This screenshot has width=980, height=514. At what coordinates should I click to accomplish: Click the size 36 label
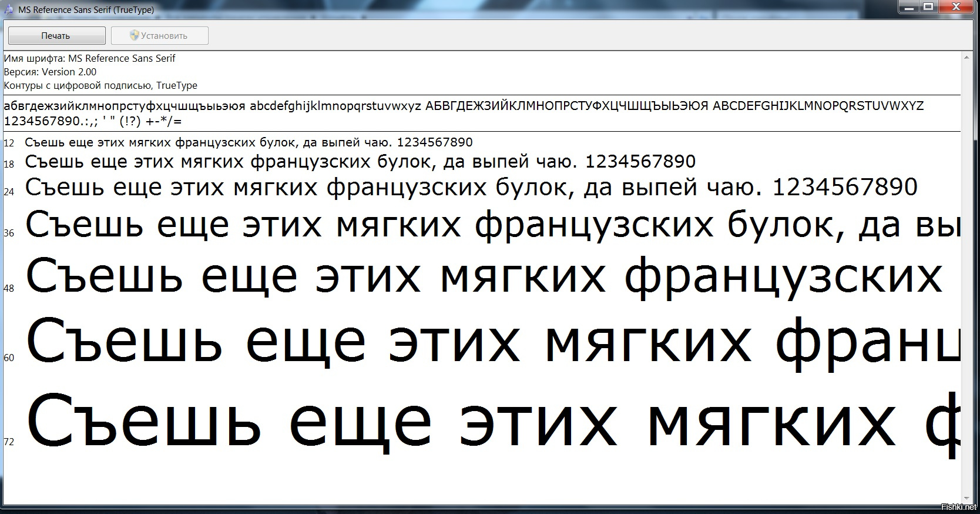point(9,233)
